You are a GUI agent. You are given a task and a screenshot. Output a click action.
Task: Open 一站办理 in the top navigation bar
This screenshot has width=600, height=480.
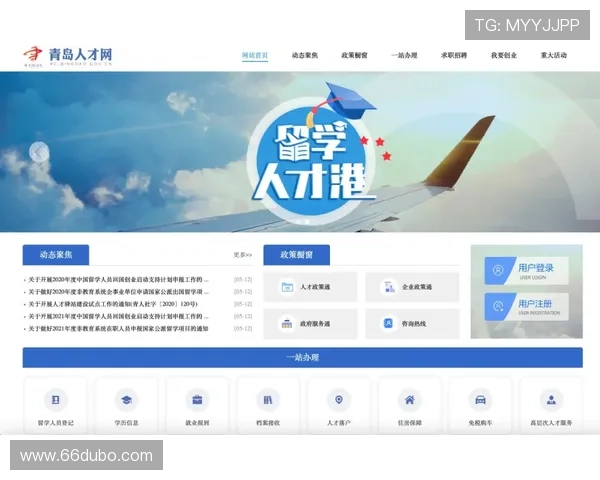(404, 55)
